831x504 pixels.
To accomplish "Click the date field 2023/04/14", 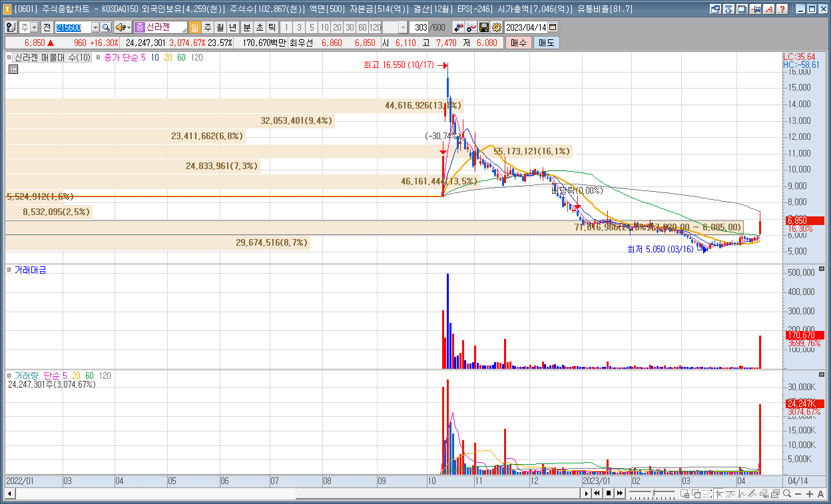I will click(x=526, y=27).
